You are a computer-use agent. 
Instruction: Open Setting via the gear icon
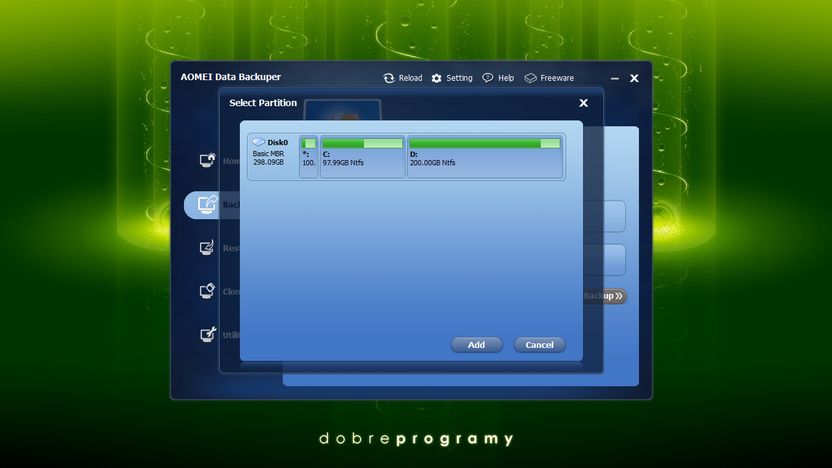coord(436,78)
